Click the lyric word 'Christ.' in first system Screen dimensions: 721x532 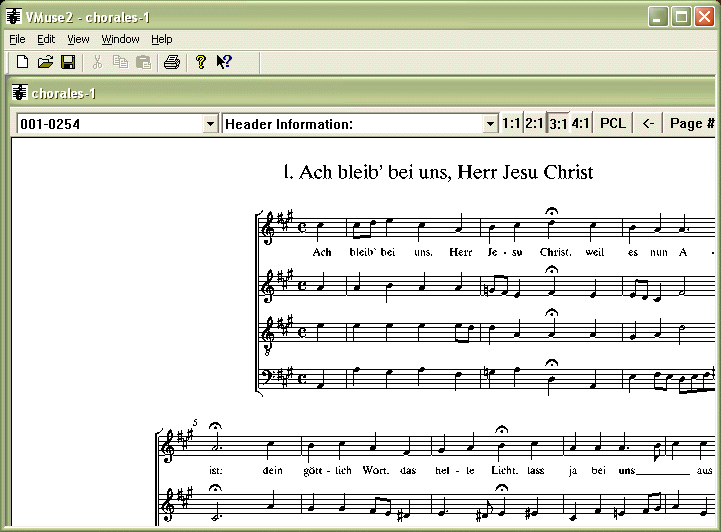555,252
